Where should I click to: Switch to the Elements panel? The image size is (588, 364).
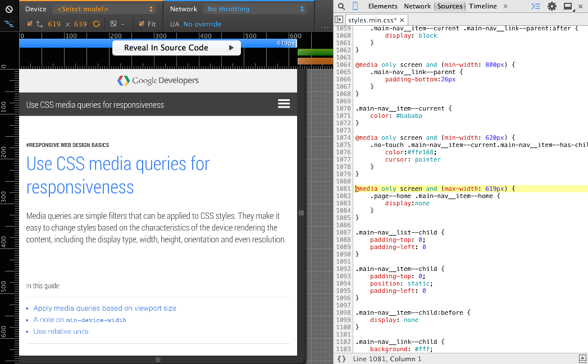[383, 6]
